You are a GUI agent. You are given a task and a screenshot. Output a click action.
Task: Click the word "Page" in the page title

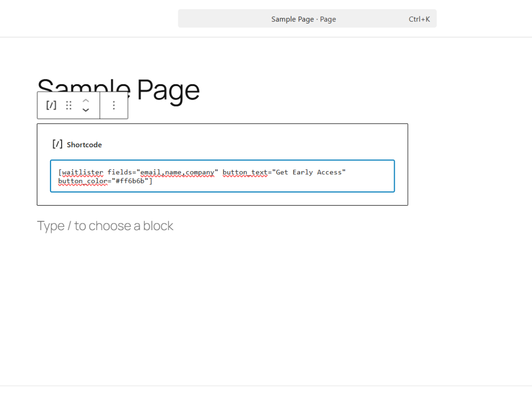(168, 90)
